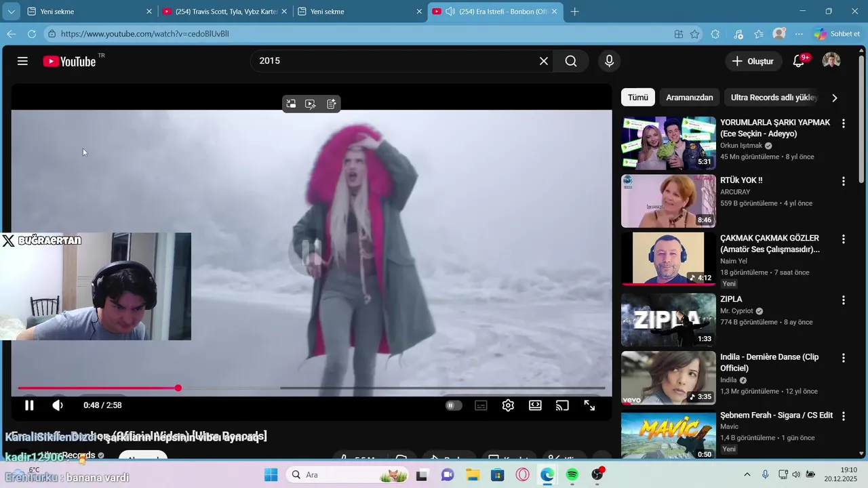Show more filter chips with arrow

tap(834, 98)
